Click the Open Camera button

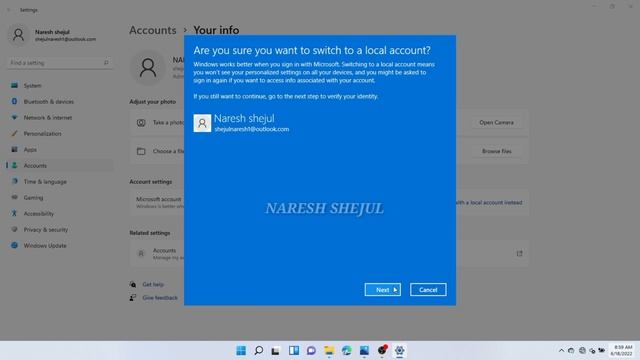click(496, 122)
